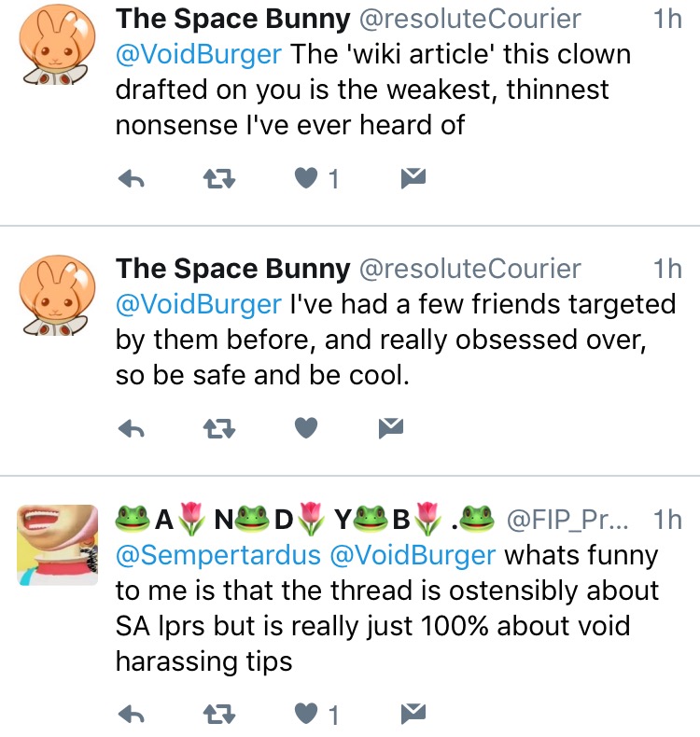Share 'be safe and be cool' tweet by message
The width and height of the screenshot is (700, 737).
(x=391, y=427)
